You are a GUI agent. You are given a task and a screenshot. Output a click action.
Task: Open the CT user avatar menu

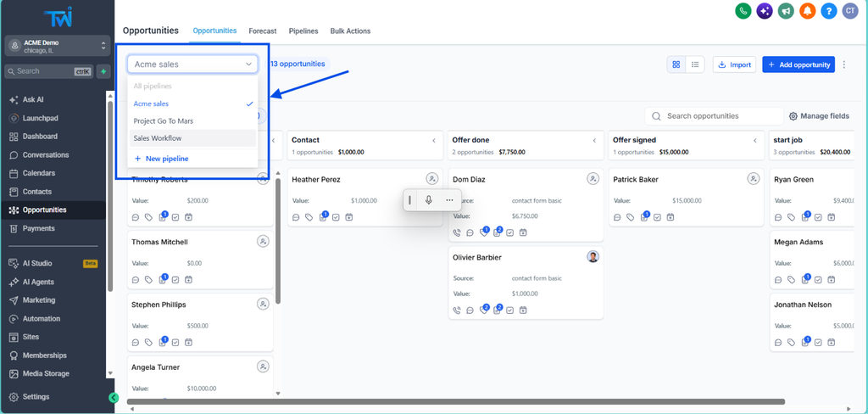point(849,10)
